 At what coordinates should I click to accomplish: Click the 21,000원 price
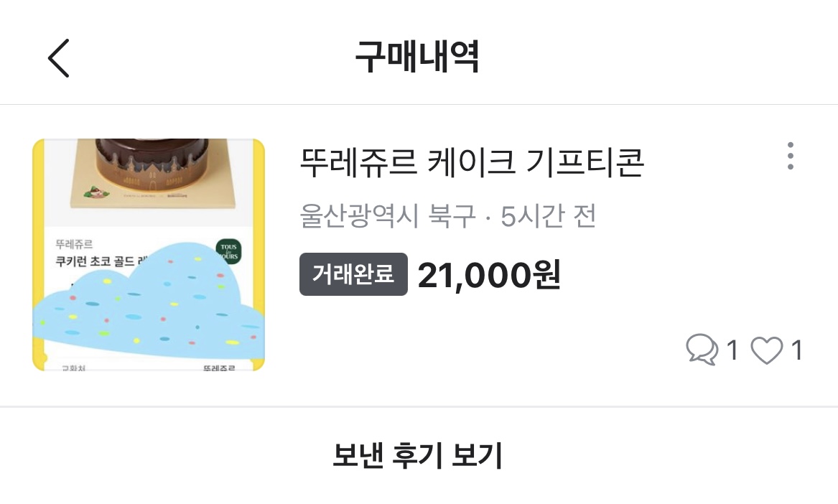[489, 274]
